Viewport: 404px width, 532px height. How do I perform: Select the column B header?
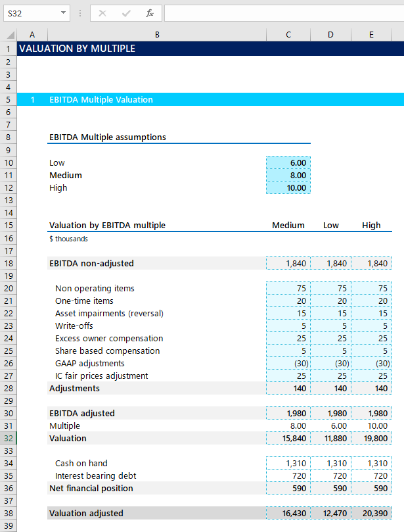point(157,35)
